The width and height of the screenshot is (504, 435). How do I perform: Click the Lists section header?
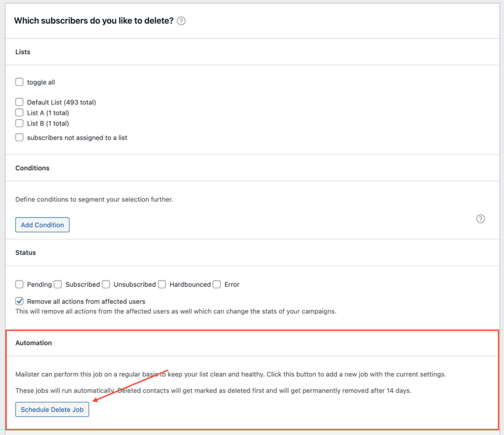[23, 52]
